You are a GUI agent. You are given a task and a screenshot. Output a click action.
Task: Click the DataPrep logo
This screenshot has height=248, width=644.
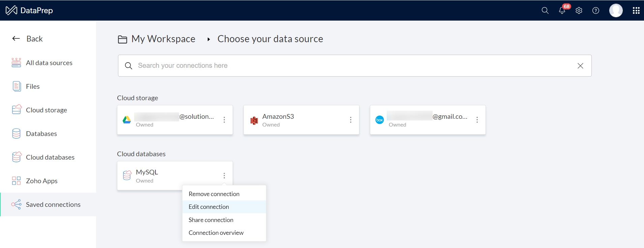tap(29, 10)
